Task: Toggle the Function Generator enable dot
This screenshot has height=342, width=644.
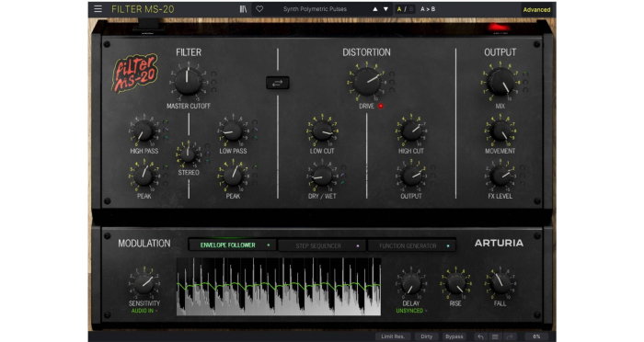Action: pos(448,246)
